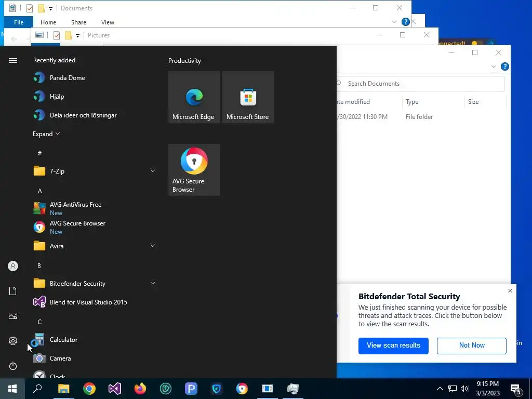Open the View tab in Documents window

click(108, 22)
